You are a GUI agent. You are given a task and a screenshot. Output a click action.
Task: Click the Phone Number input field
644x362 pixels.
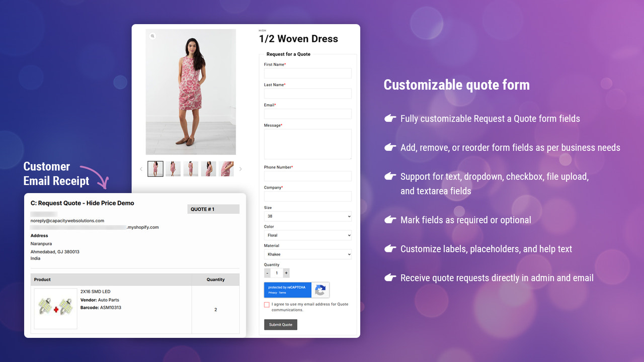click(308, 176)
